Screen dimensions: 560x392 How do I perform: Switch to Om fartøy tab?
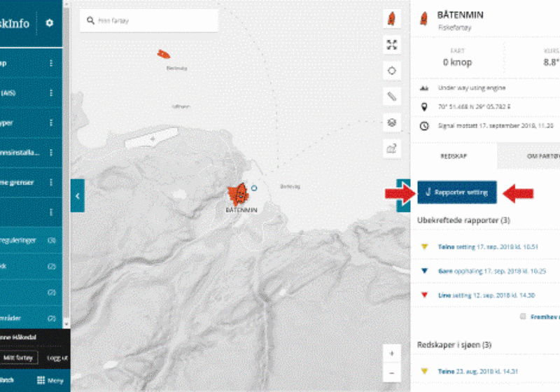coord(535,156)
